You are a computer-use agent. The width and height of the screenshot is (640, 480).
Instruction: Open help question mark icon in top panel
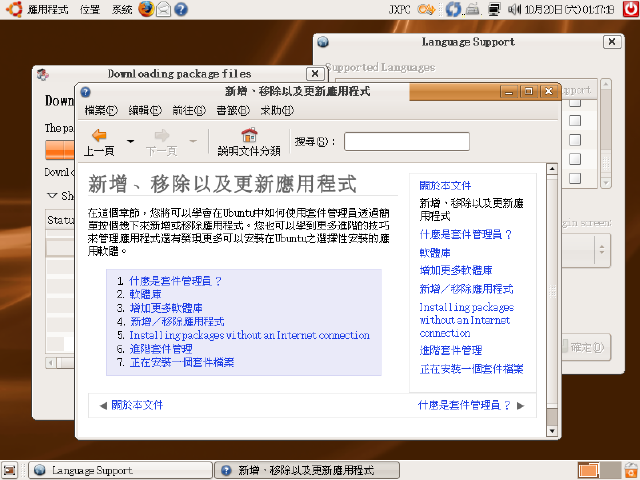[x=181, y=9]
